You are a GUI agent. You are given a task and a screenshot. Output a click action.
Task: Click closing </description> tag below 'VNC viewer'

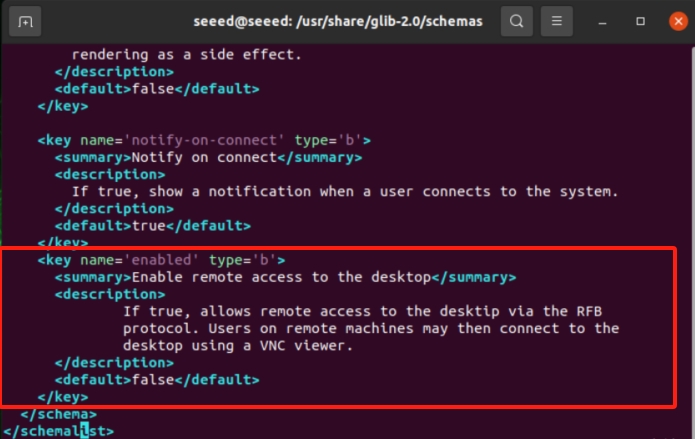[x=114, y=363]
